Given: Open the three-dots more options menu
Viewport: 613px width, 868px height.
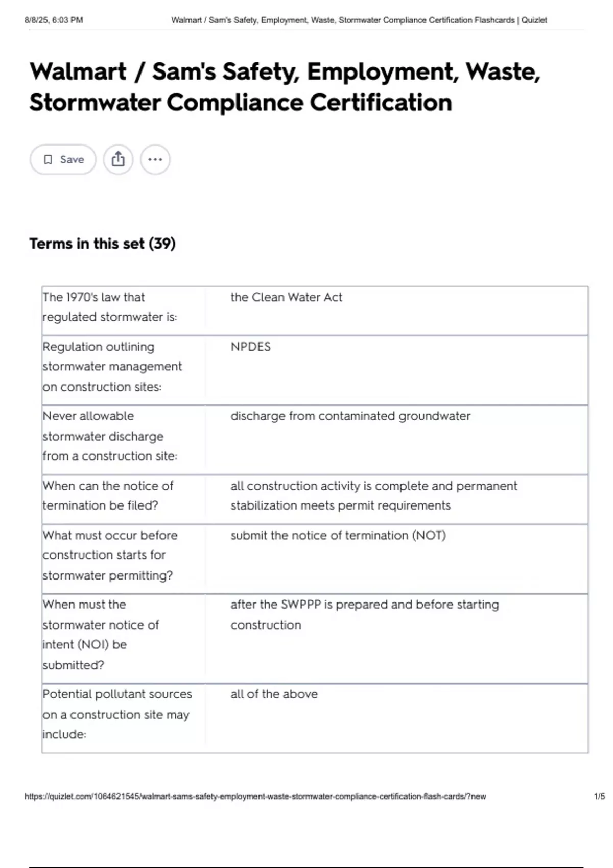Looking at the screenshot, I should (x=155, y=159).
